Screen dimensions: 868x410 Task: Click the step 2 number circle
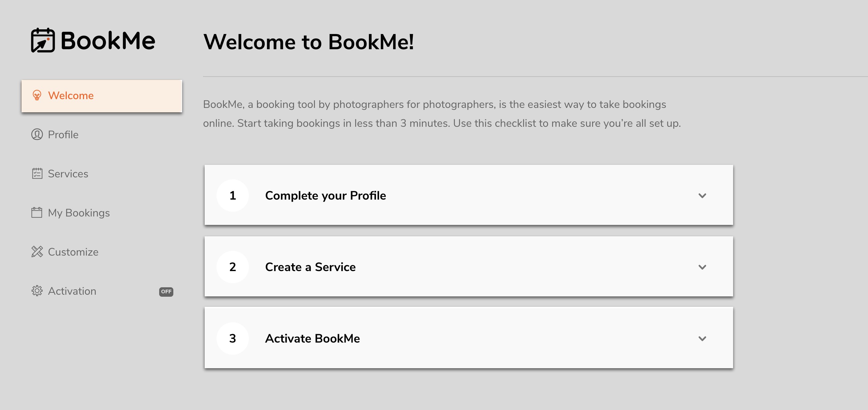[x=233, y=267]
